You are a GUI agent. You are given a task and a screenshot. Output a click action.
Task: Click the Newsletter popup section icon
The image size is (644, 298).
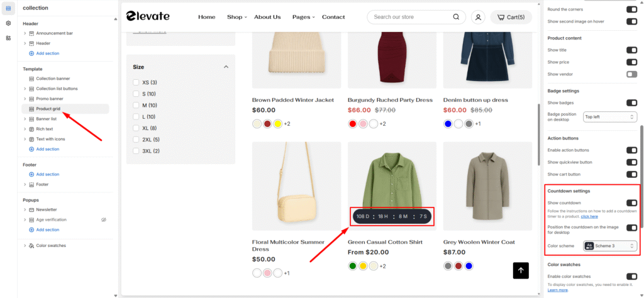31,209
